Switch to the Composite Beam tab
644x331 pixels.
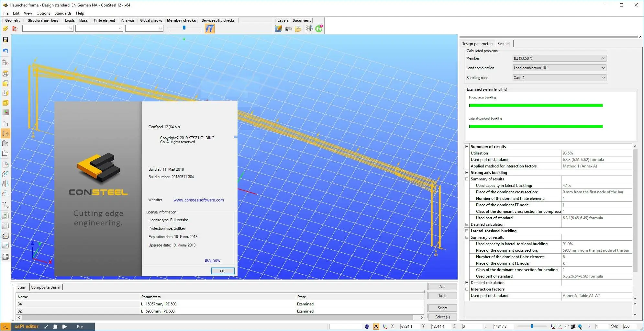click(46, 287)
